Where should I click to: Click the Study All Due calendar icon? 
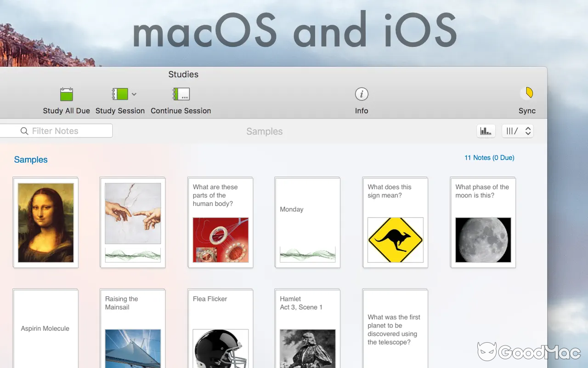(x=66, y=94)
